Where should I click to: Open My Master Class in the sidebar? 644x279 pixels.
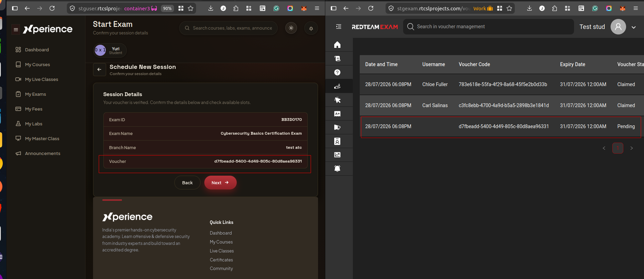[x=42, y=139]
